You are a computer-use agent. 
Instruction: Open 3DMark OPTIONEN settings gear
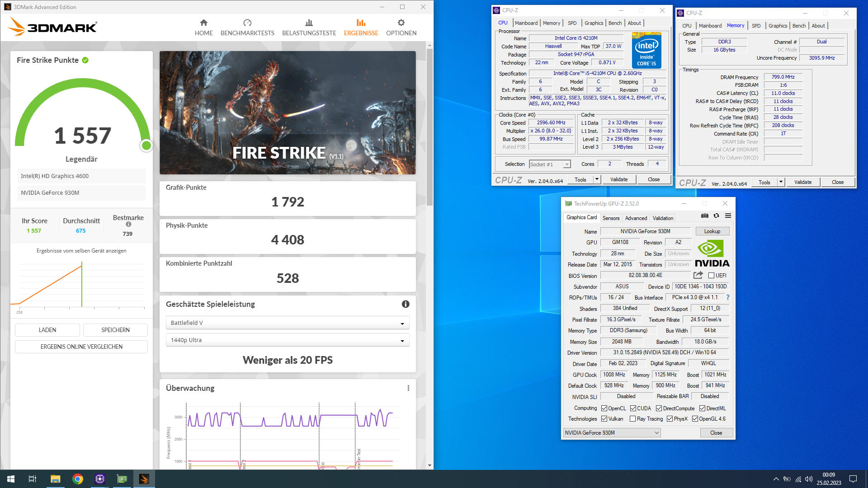(x=401, y=28)
